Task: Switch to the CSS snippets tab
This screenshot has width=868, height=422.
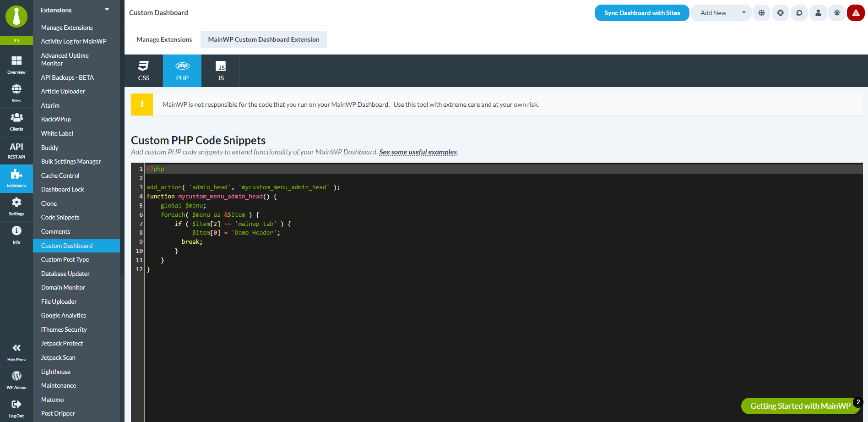Action: tap(144, 71)
